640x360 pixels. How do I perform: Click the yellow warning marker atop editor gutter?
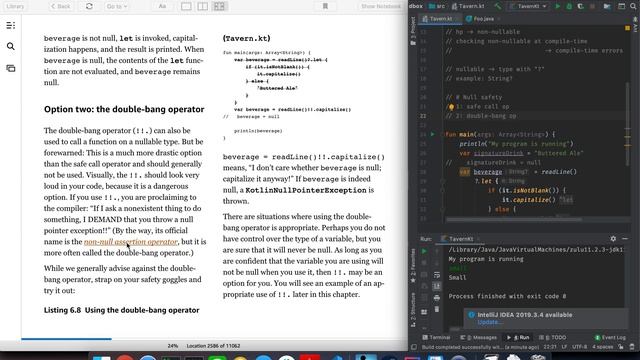[x=627, y=28]
